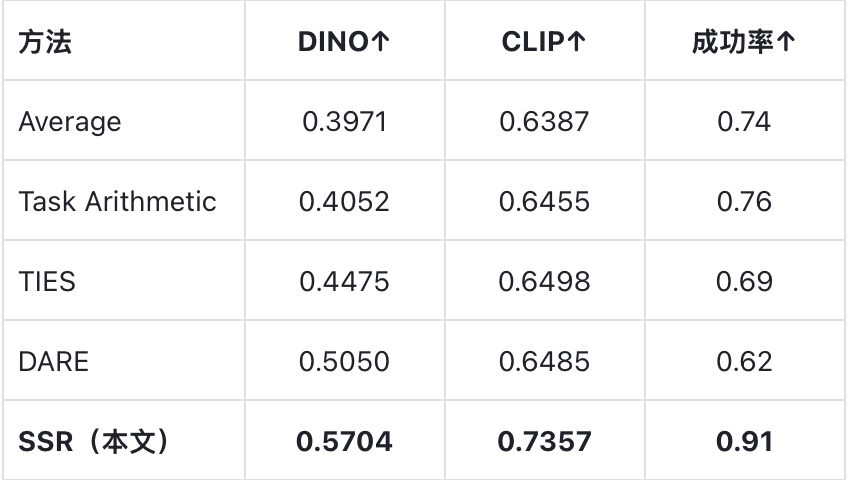This screenshot has height=480, width=848.
Task: Select TIES CLIP value 0.6498
Action: 544,282
